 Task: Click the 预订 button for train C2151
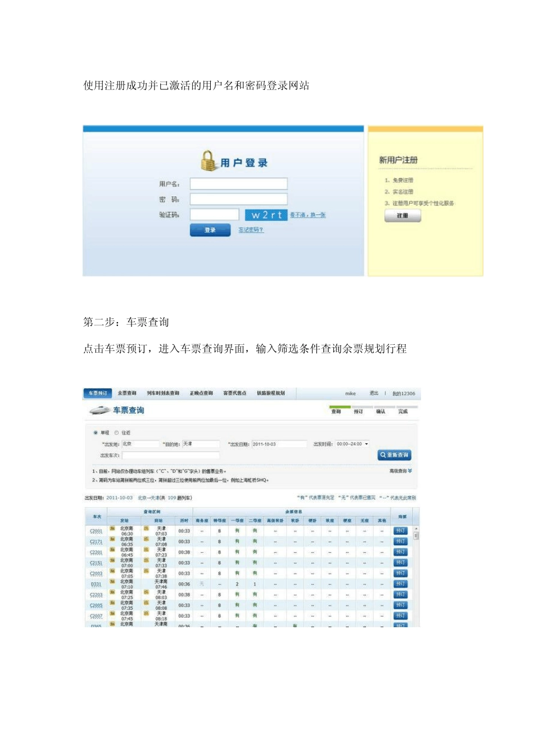pyautogui.click(x=400, y=562)
